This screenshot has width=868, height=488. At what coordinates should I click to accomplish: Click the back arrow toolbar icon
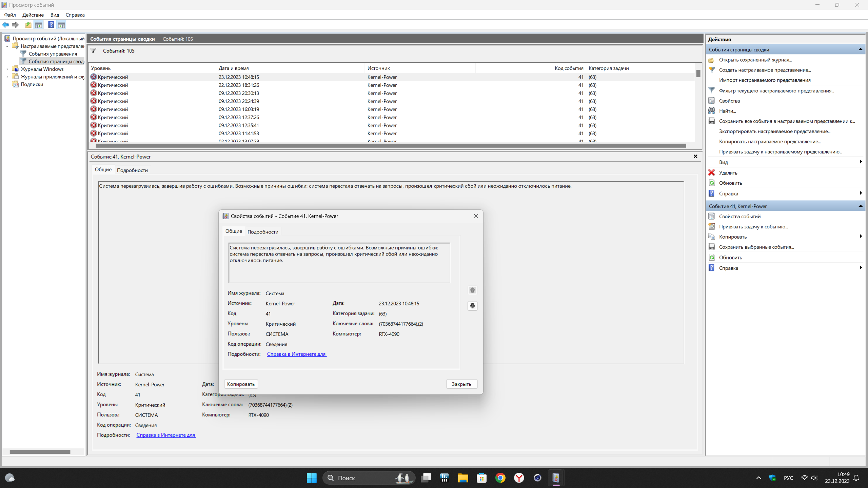pyautogui.click(x=6, y=25)
